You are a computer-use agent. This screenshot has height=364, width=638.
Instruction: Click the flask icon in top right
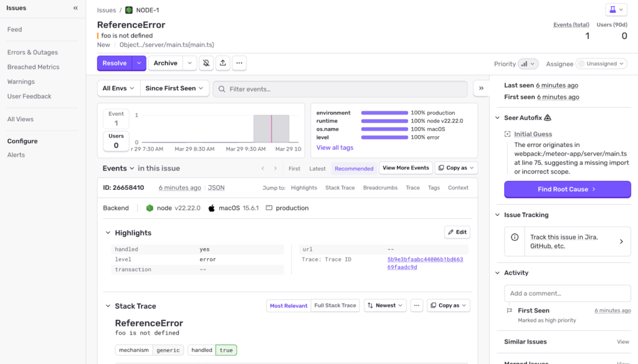pos(616,10)
